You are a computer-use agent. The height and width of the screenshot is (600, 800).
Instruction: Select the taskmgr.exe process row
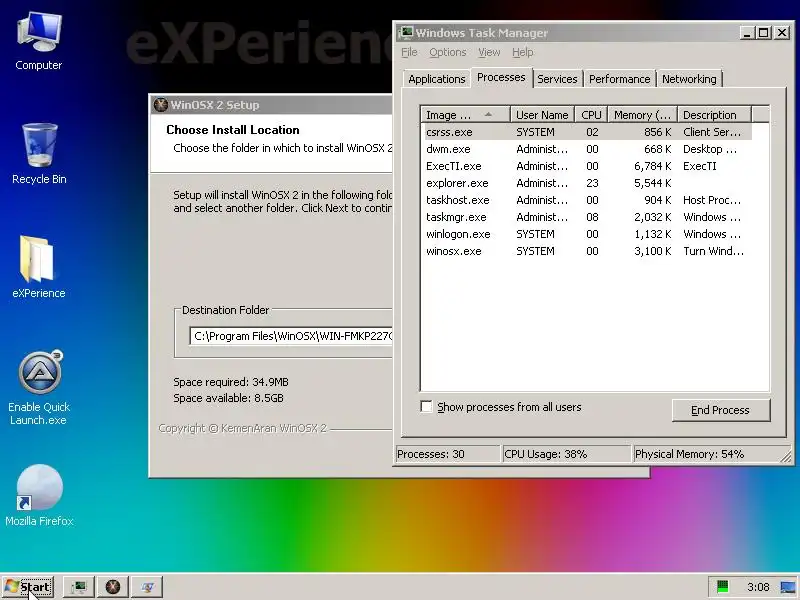tap(587, 217)
